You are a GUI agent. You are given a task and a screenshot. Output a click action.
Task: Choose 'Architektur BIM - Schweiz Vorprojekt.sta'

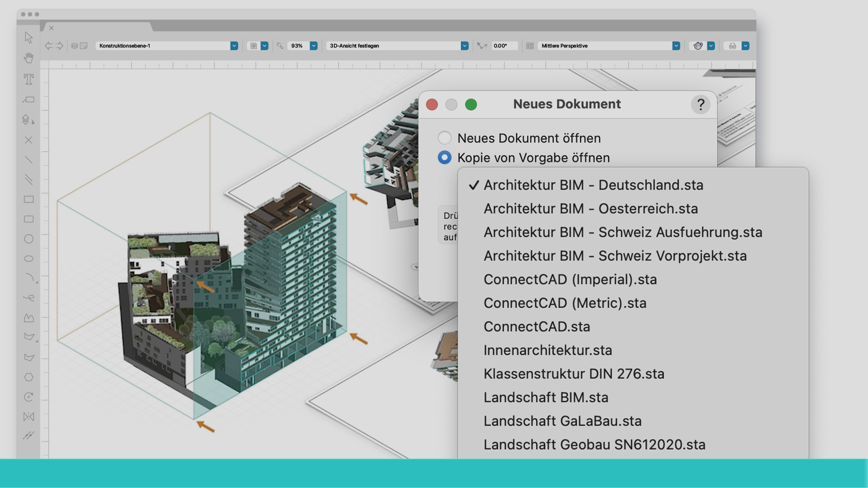[x=633, y=256]
